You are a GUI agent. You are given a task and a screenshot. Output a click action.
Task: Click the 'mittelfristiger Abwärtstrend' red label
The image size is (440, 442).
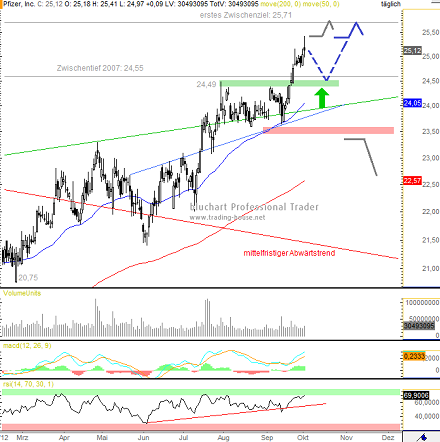tap(289, 253)
